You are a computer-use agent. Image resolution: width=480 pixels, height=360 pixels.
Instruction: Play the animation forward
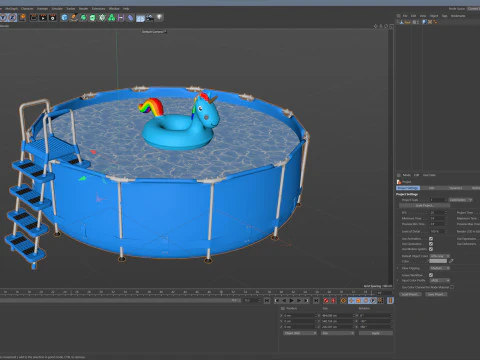point(291,301)
